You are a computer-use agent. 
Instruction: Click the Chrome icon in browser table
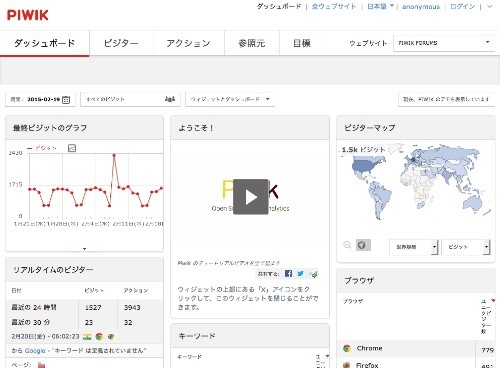[347, 348]
